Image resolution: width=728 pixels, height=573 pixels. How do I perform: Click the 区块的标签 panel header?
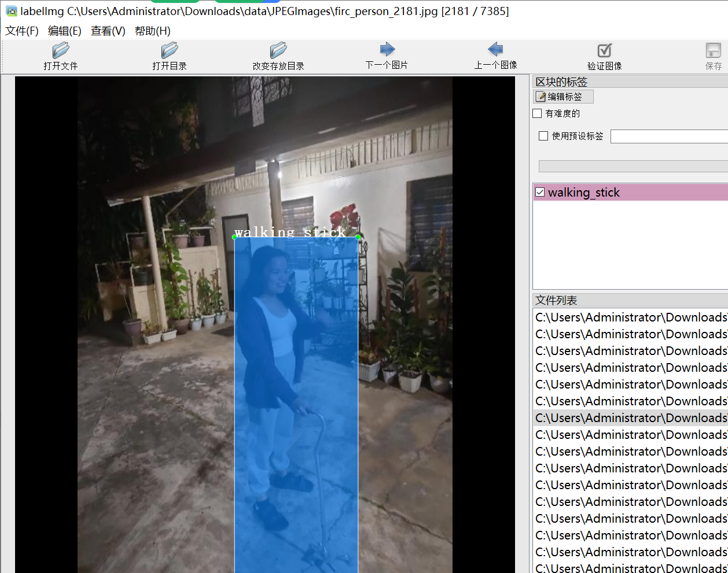pyautogui.click(x=630, y=82)
